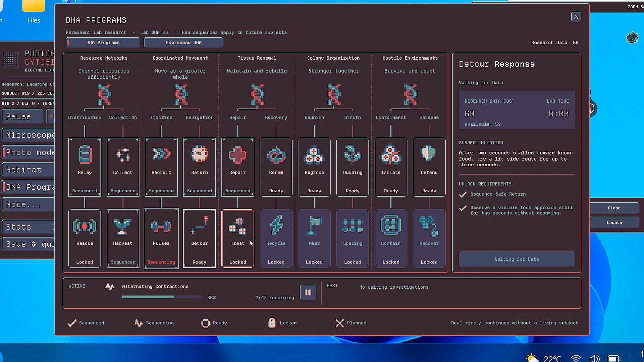The width and height of the screenshot is (644, 362).
Task: Open the locked Spacing card
Action: coord(353,238)
